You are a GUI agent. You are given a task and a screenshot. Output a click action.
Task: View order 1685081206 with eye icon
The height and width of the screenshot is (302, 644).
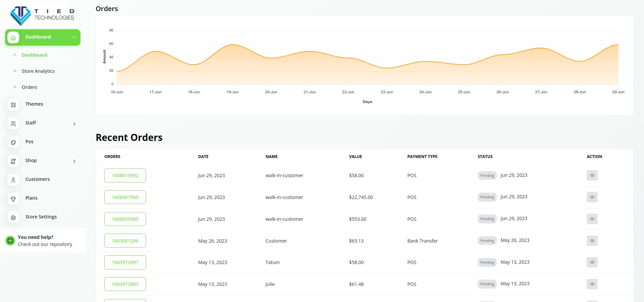(592, 241)
